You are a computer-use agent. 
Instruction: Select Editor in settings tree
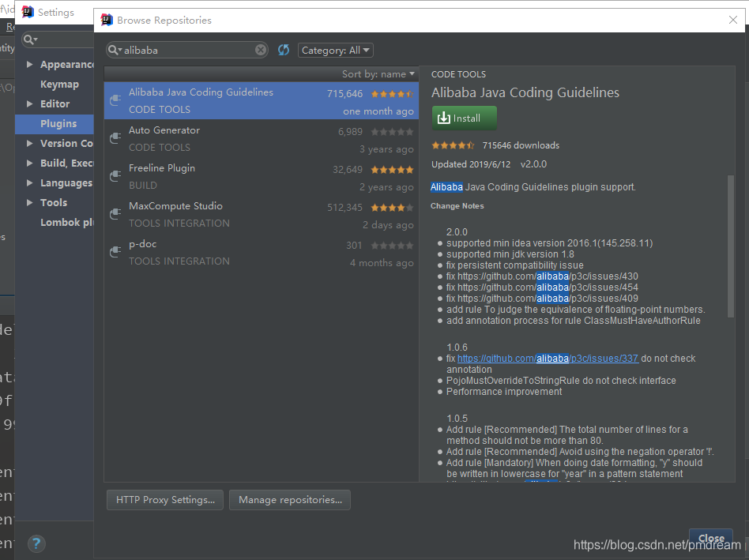[55, 103]
